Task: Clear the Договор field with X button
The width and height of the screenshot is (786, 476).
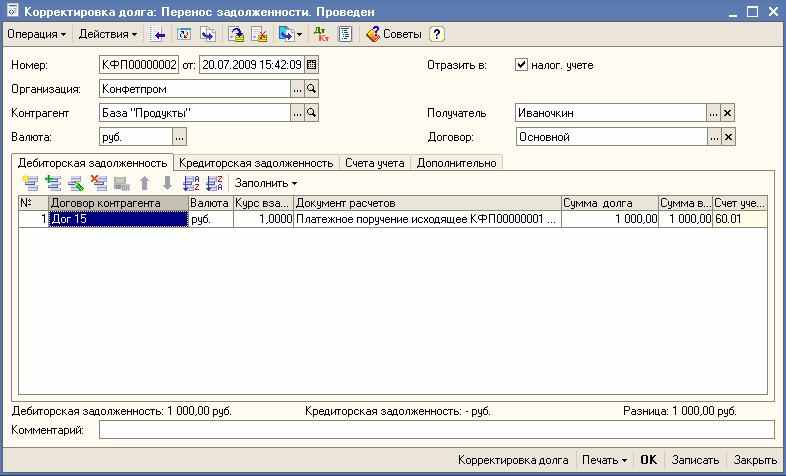Action: (728, 137)
